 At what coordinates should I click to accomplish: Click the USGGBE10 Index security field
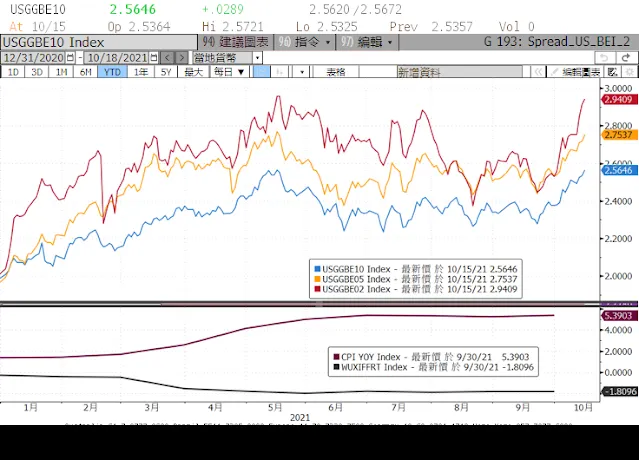click(x=99, y=42)
